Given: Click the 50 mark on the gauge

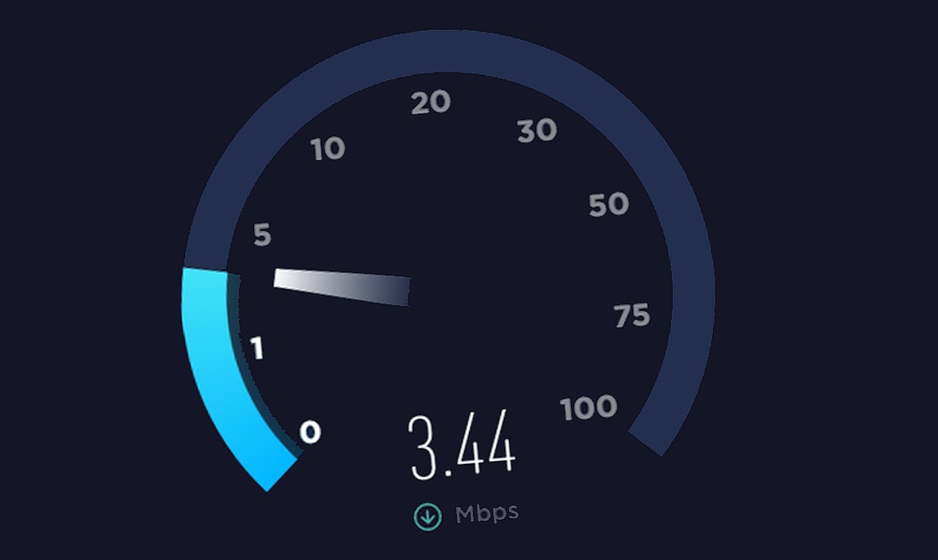Looking at the screenshot, I should pyautogui.click(x=608, y=205).
